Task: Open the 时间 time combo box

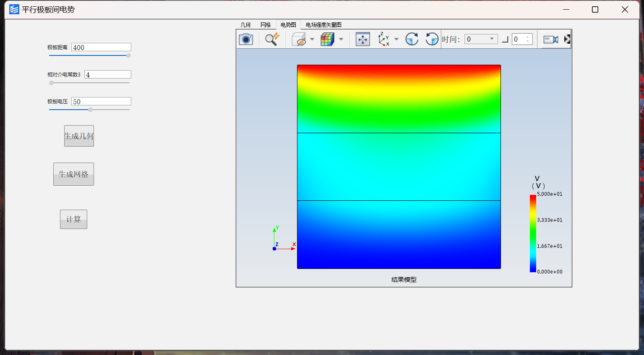Action: point(481,39)
